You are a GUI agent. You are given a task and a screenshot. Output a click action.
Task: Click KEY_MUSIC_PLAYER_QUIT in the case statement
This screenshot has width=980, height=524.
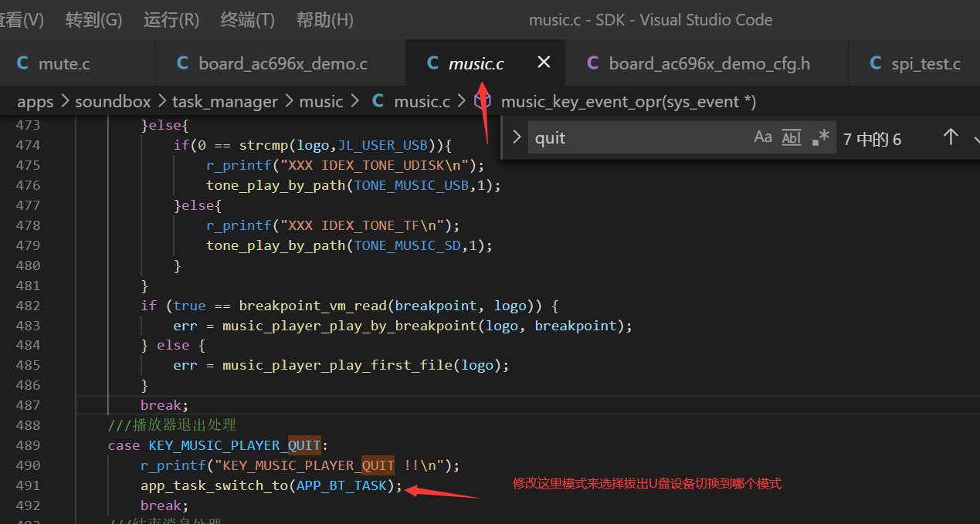click(235, 445)
